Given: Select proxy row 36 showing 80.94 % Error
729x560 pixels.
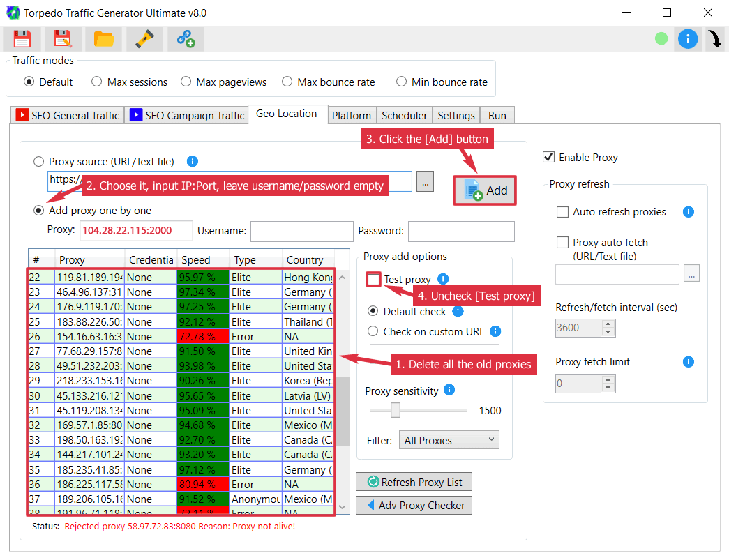Looking at the screenshot, I should point(181,484).
